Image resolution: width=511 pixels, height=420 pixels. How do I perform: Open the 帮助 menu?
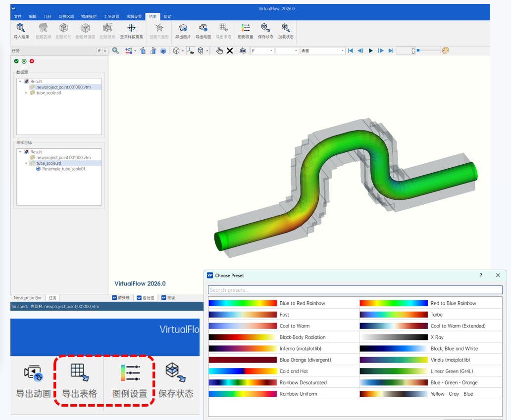[x=167, y=17]
